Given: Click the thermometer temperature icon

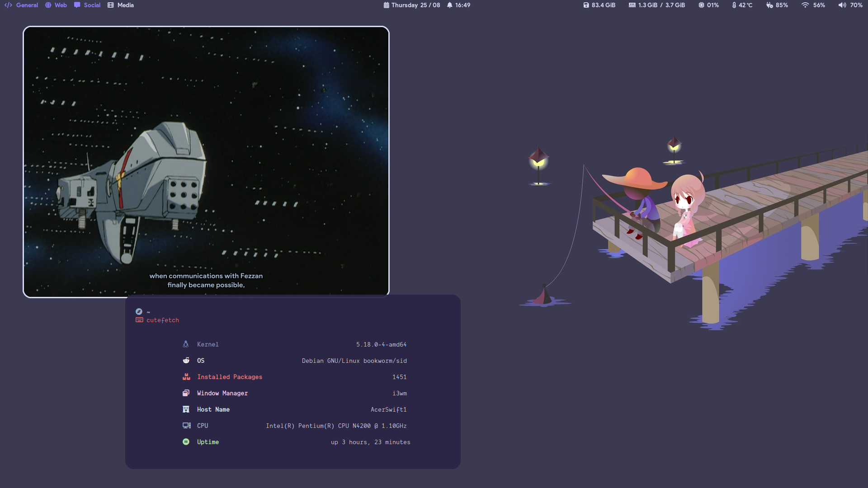Looking at the screenshot, I should [x=734, y=5].
